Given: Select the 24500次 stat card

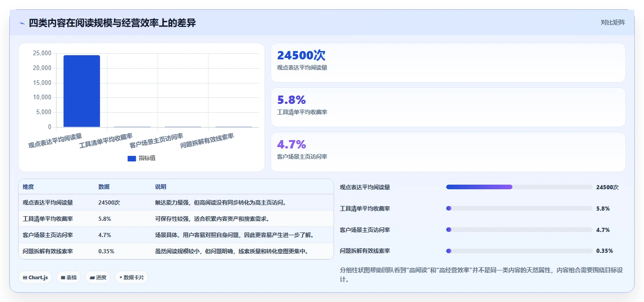Looking at the screenshot, I should tap(448, 63).
